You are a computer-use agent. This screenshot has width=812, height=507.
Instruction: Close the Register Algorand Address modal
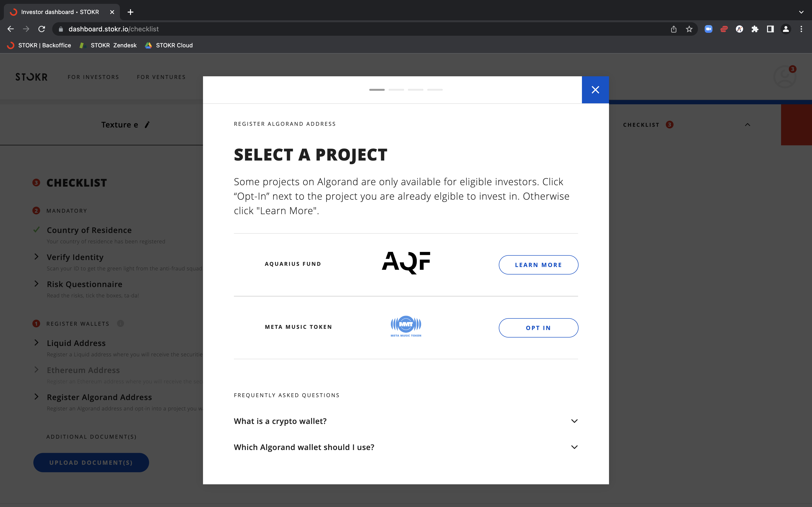click(595, 90)
